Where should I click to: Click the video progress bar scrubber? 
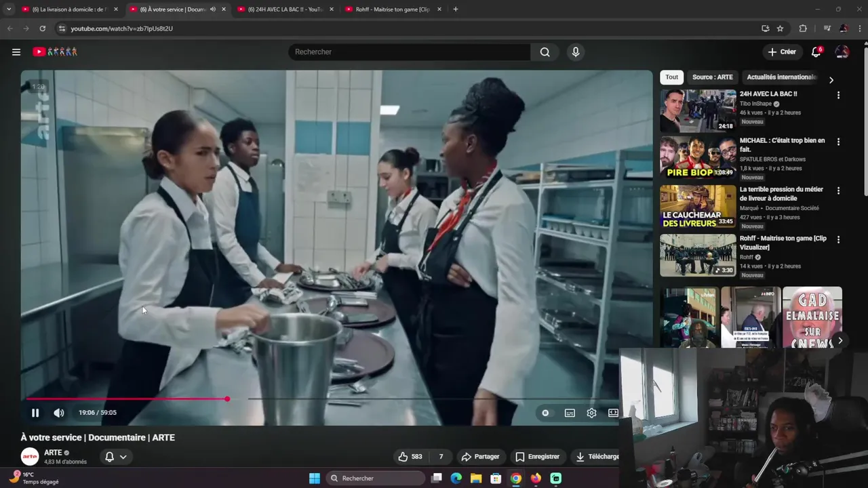point(227,399)
